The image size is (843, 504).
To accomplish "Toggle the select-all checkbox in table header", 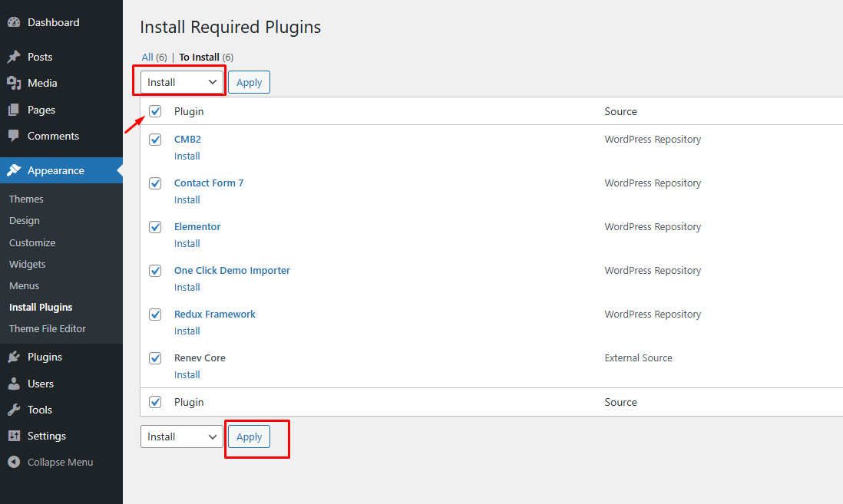I will point(155,111).
